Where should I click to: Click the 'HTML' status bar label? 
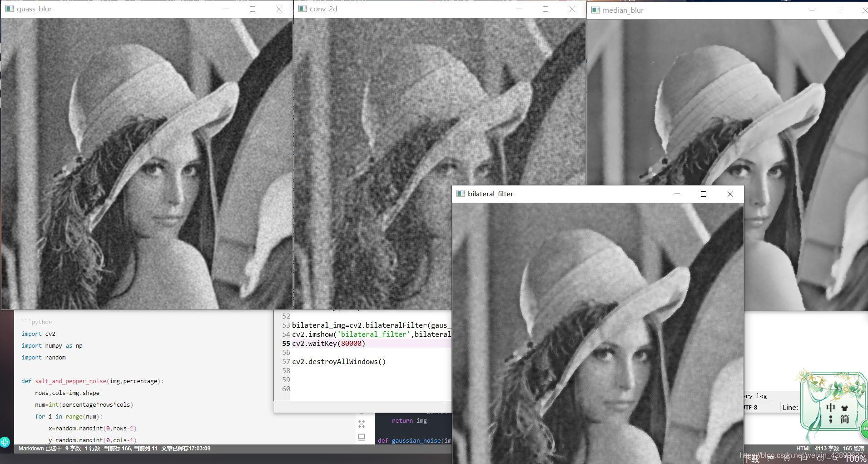pyautogui.click(x=804, y=449)
